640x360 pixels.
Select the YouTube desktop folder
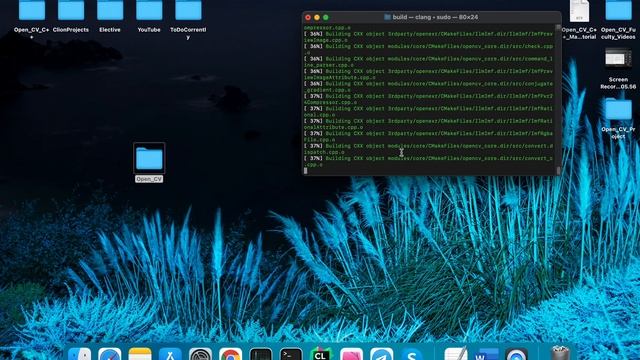pyautogui.click(x=149, y=11)
